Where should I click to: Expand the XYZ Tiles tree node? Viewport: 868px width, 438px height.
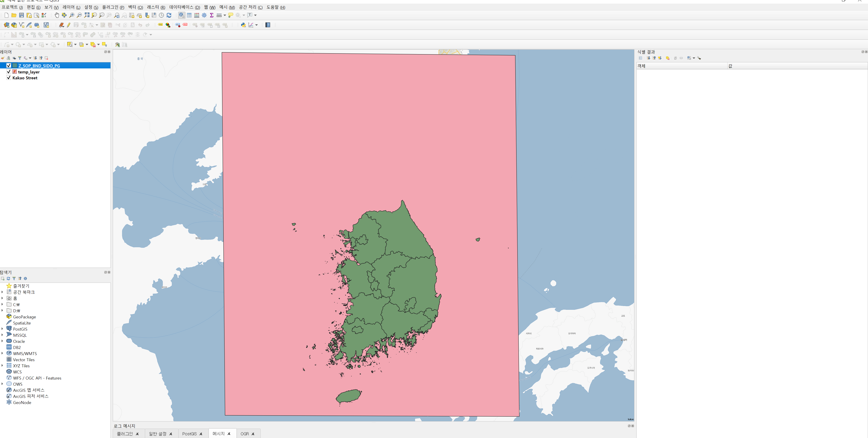(2, 365)
